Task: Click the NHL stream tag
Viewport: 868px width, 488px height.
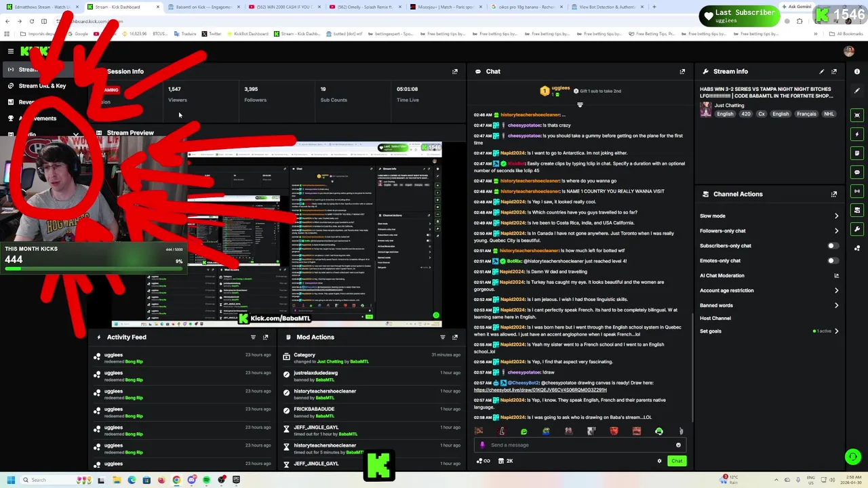Action: point(829,114)
